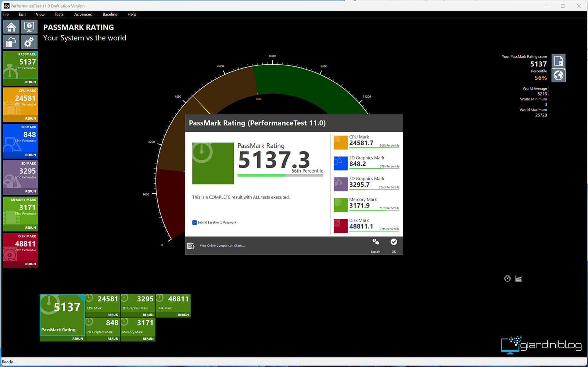
Task: Click the 3D Graphics Mark purple icon
Action: [x=341, y=184]
